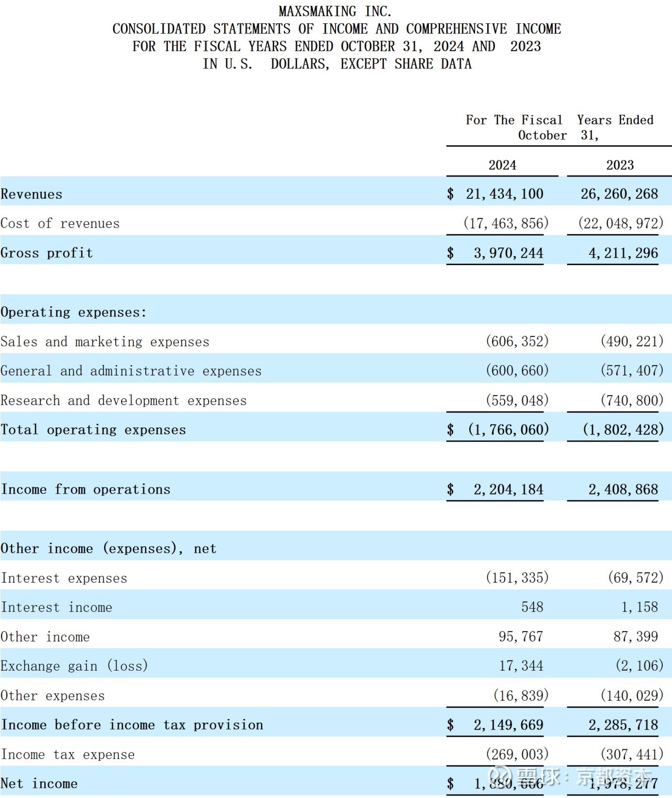Select the 2023 column header
The image size is (672, 798).
pyautogui.click(x=620, y=165)
